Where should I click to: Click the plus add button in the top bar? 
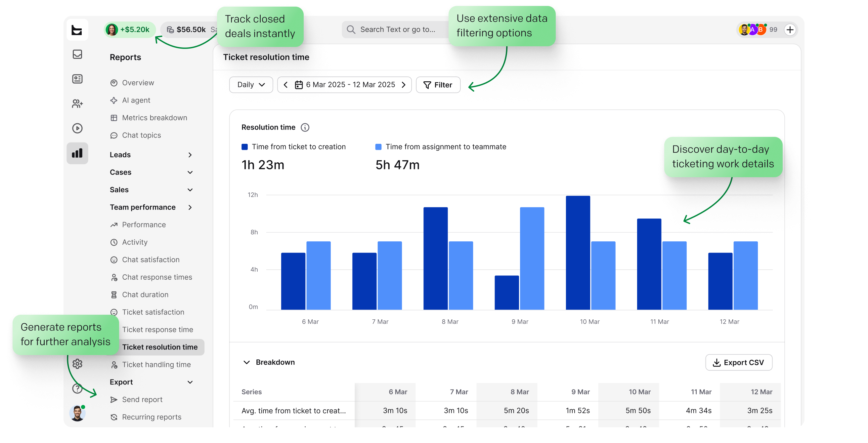click(790, 30)
